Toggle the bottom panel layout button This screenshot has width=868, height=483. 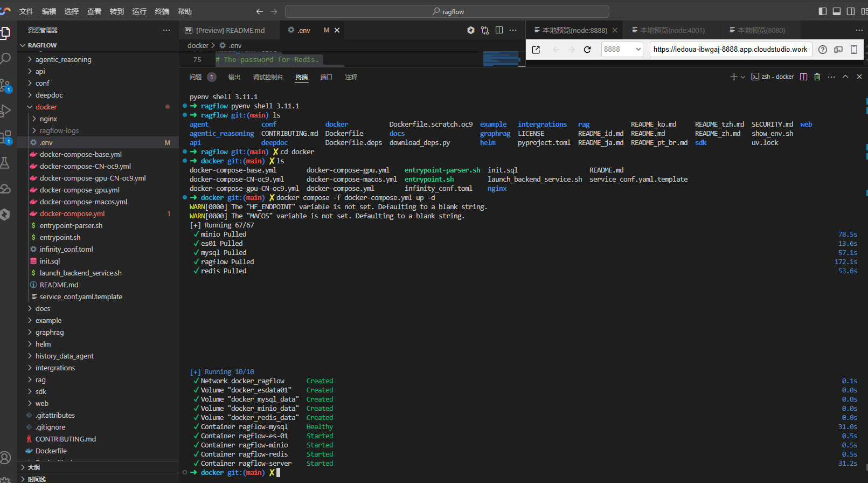(837, 11)
